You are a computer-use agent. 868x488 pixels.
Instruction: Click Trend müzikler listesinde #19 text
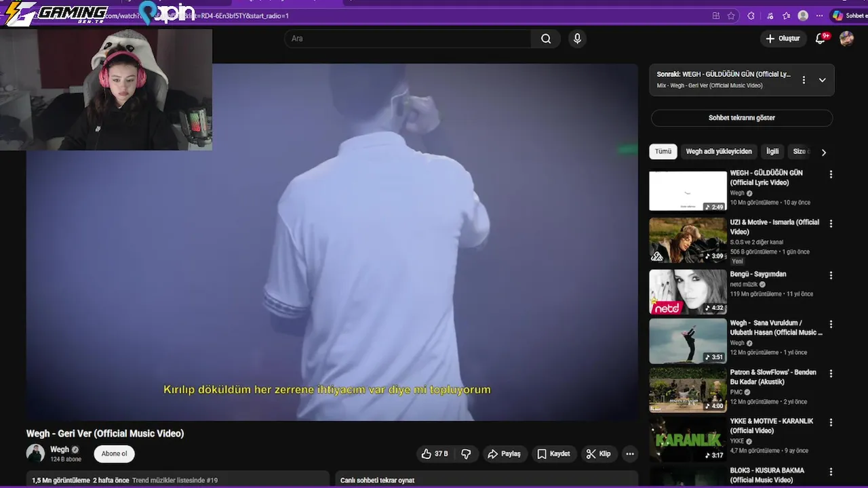pyautogui.click(x=175, y=481)
